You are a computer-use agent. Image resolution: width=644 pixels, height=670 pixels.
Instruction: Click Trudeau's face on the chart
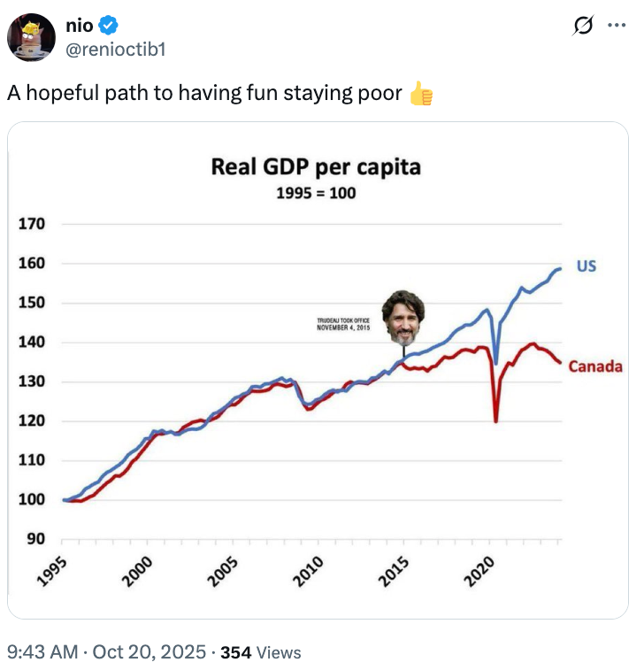tap(403, 318)
